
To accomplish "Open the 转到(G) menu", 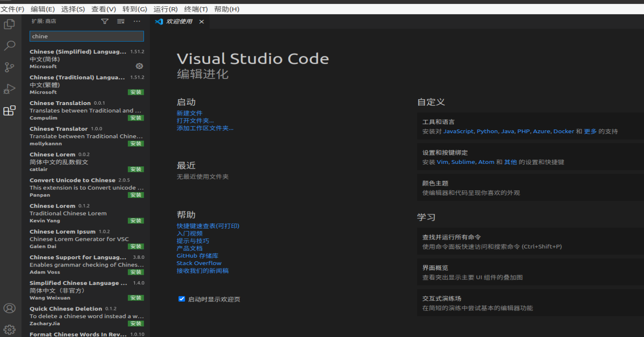I will tap(135, 9).
